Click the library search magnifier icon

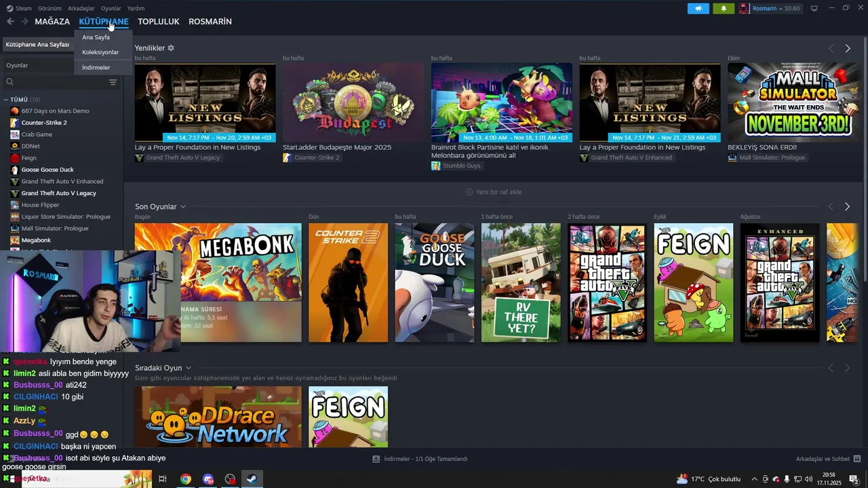tap(9, 82)
